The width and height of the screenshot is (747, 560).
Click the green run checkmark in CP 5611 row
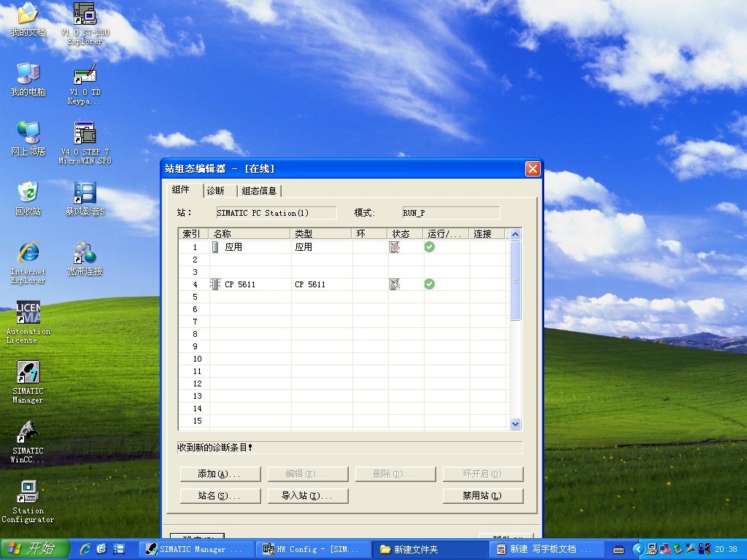(429, 284)
